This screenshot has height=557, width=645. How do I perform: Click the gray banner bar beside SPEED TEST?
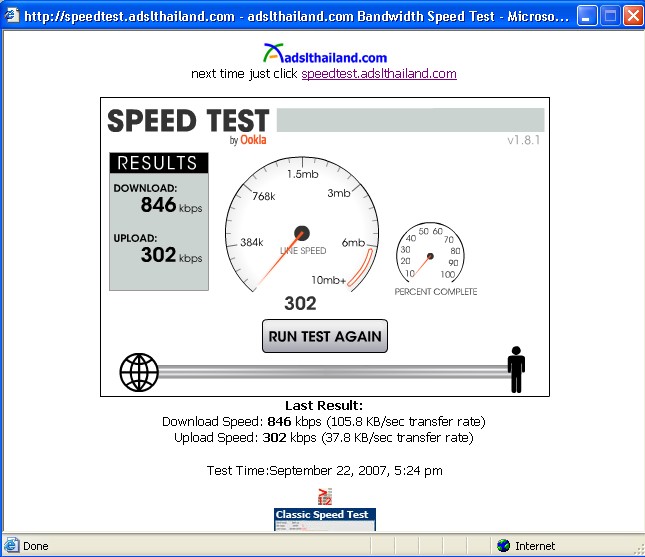pyautogui.click(x=410, y=120)
